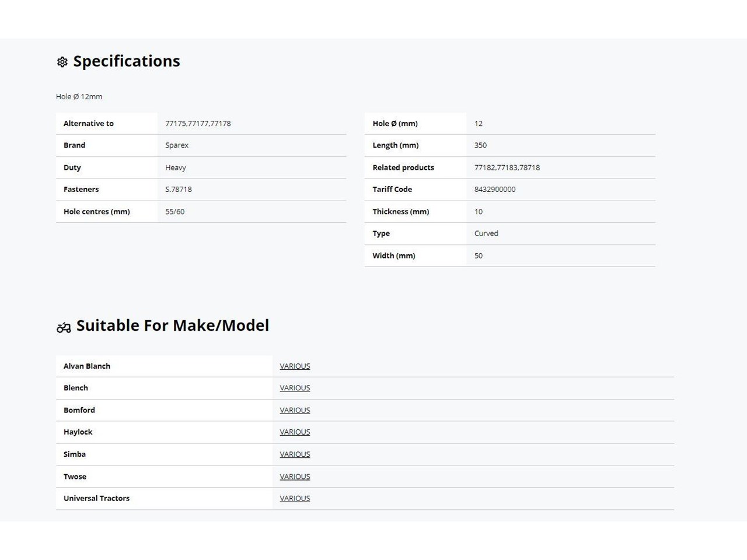Follow the VARIOUS link for Bomford

pos(295,410)
